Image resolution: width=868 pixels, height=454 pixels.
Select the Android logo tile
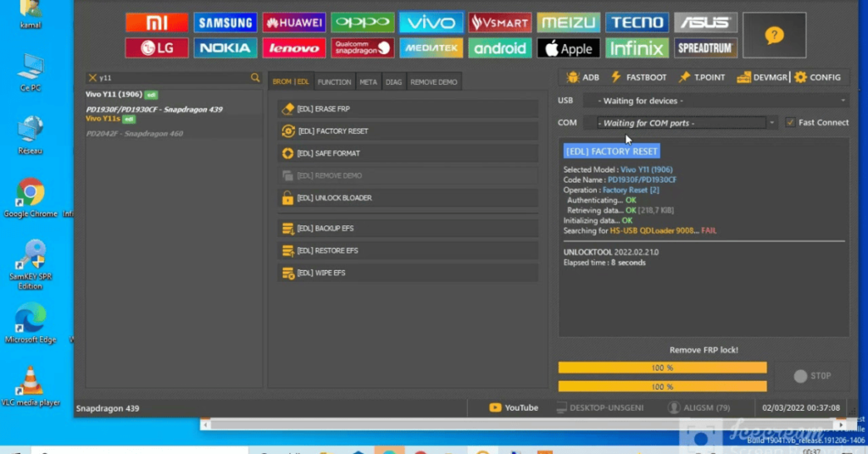pos(500,48)
